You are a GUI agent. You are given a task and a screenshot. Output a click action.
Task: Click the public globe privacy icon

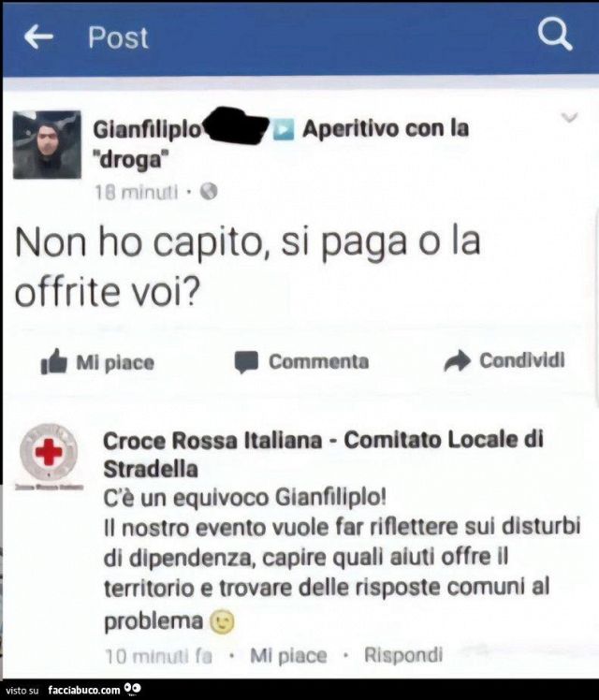(209, 192)
